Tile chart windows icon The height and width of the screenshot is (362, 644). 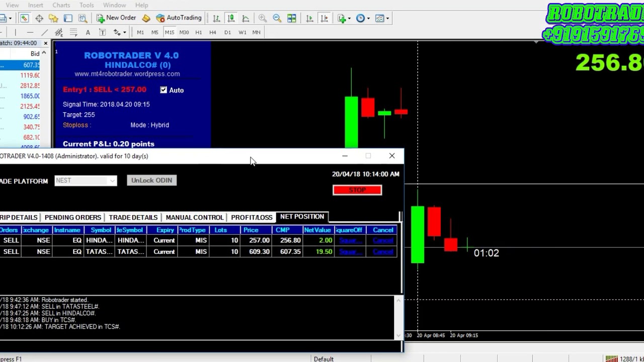click(292, 18)
